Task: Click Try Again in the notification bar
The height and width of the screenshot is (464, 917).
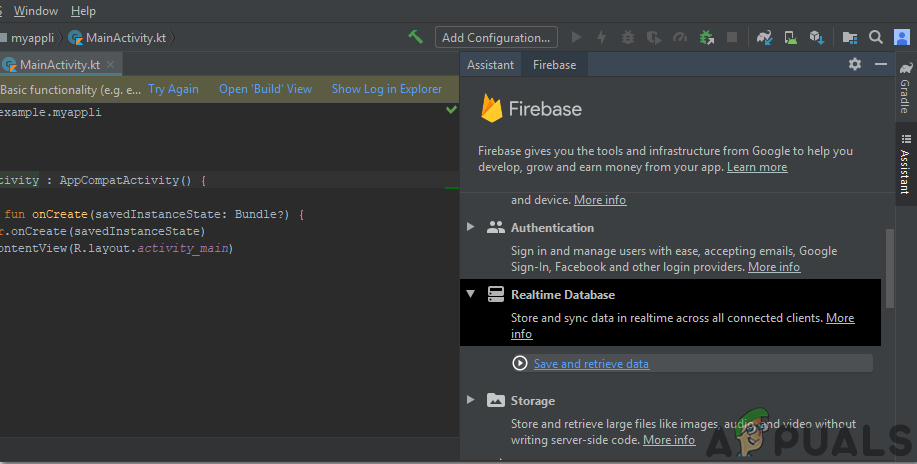Action: click(x=173, y=89)
